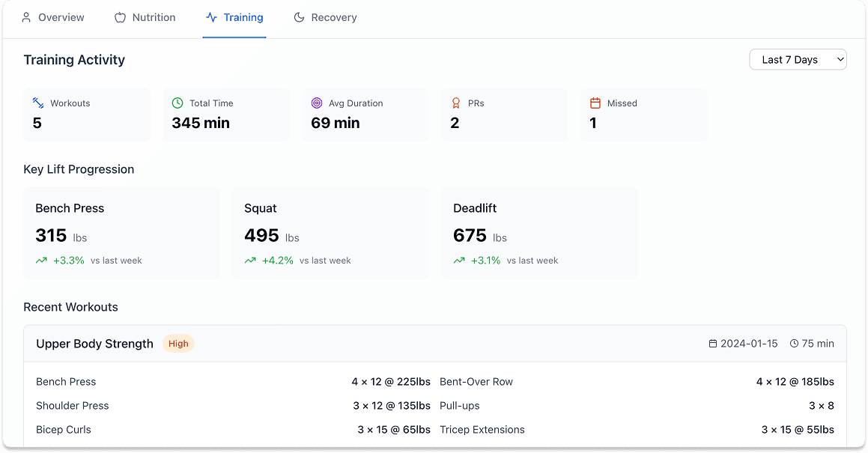Click the dumbbell icon on Workouts card
This screenshot has height=453, width=868.
[38, 103]
